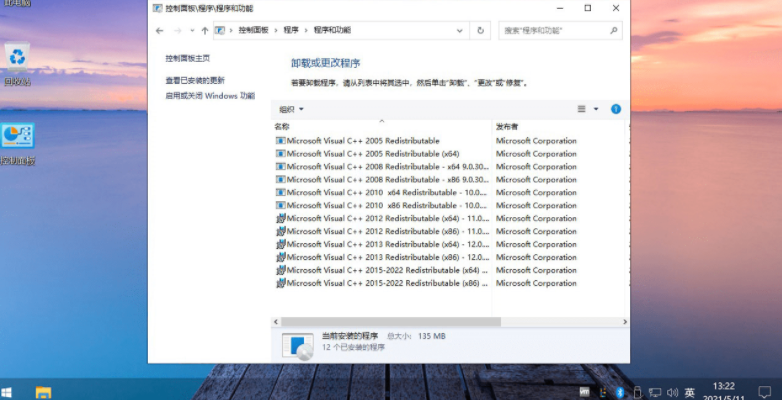Expand the view options dropdown arrow
This screenshot has width=782, height=400.
595,109
